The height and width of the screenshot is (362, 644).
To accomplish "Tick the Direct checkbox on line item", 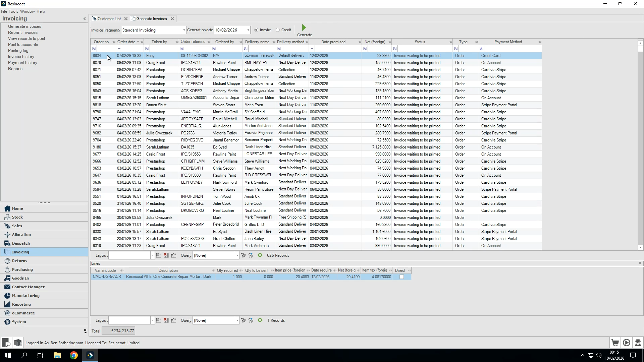I will (x=401, y=277).
